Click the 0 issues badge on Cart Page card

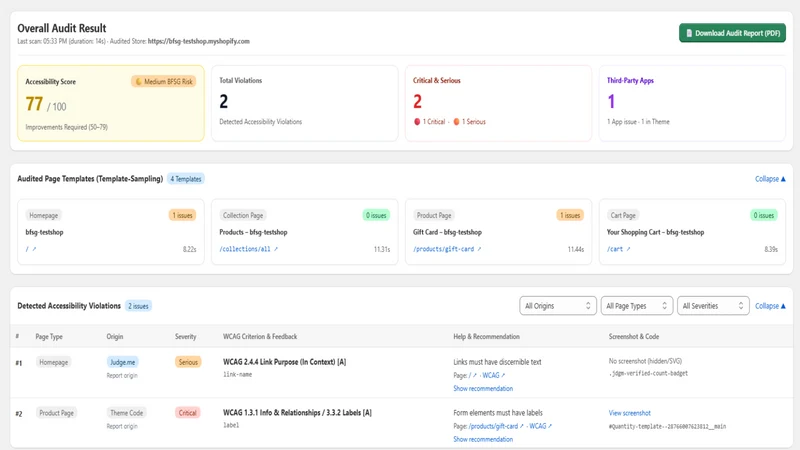[x=764, y=215]
